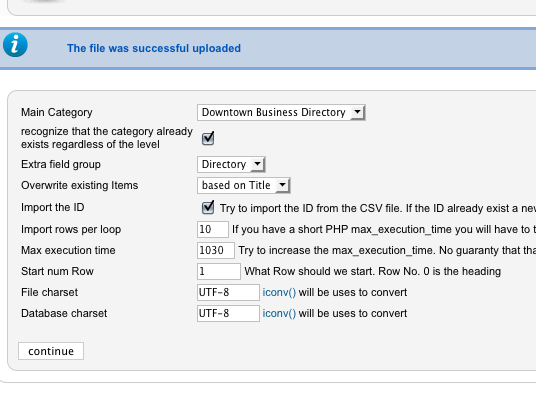The image size is (536, 417).
Task: Toggle the category already exists checkbox
Action: pyautogui.click(x=208, y=138)
